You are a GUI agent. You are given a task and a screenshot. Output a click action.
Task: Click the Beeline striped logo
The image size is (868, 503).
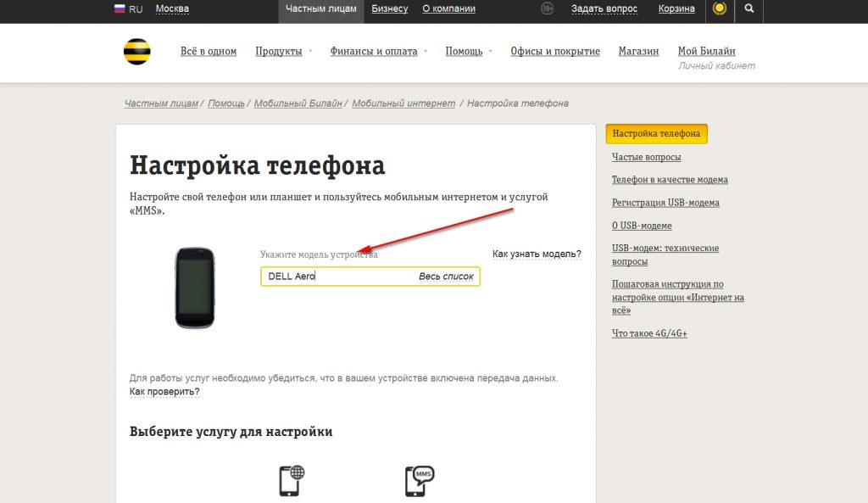136,52
